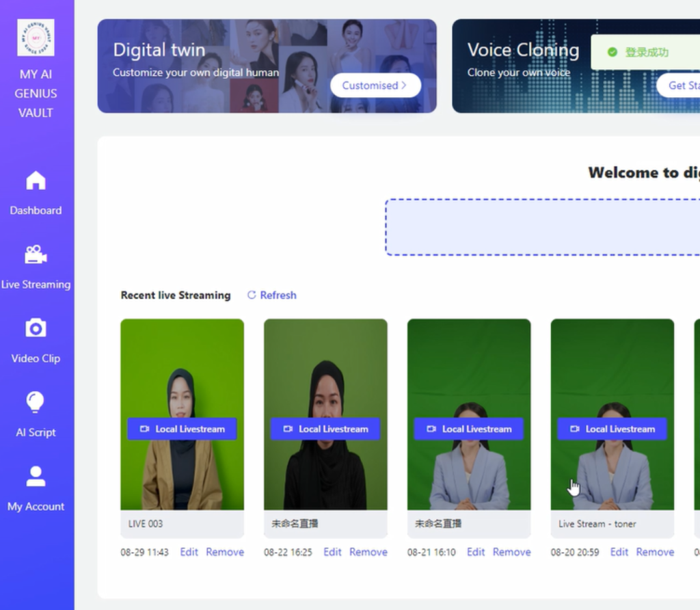Image resolution: width=700 pixels, height=610 pixels.
Task: Click the MY AI GENIUS VAULT logo
Action: click(36, 38)
